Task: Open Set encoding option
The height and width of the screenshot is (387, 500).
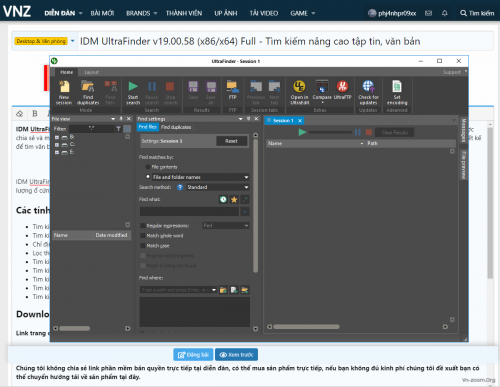Action: point(397,93)
